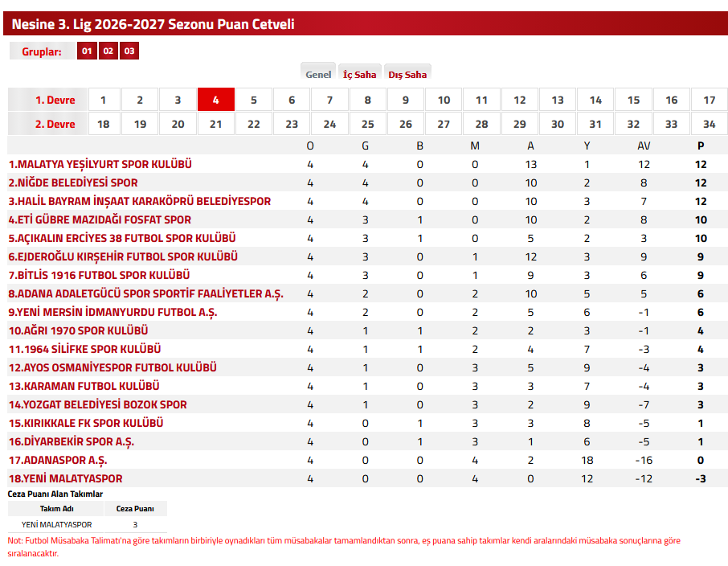Click the Takım Adı column header
The width and height of the screenshot is (728, 566).
[x=56, y=509]
